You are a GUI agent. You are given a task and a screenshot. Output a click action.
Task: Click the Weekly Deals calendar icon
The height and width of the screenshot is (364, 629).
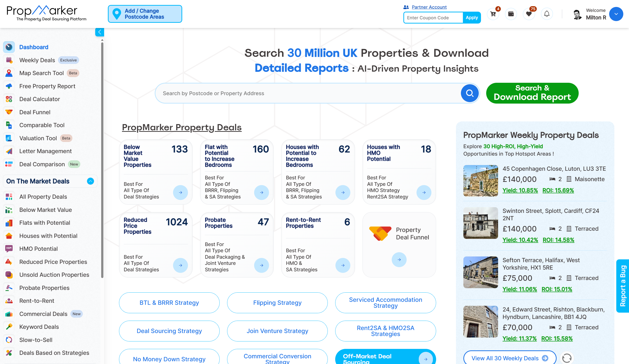click(x=9, y=60)
